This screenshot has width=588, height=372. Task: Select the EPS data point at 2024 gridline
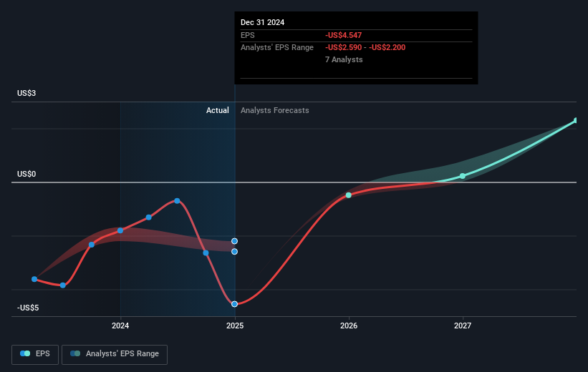[x=120, y=230]
